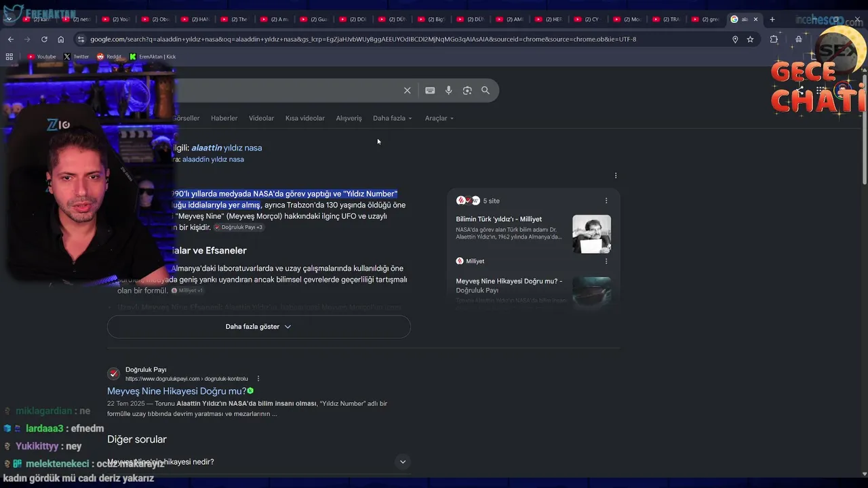Open the Youtube bookmark

coord(41,57)
